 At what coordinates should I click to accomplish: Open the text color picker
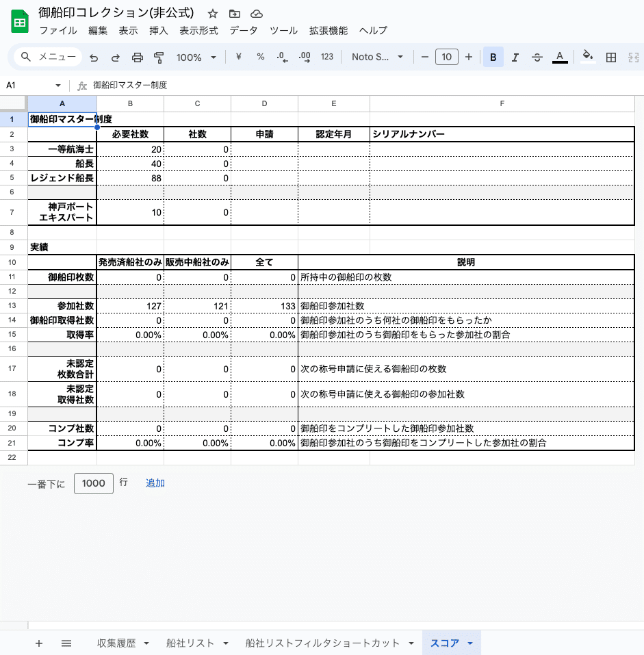click(560, 57)
